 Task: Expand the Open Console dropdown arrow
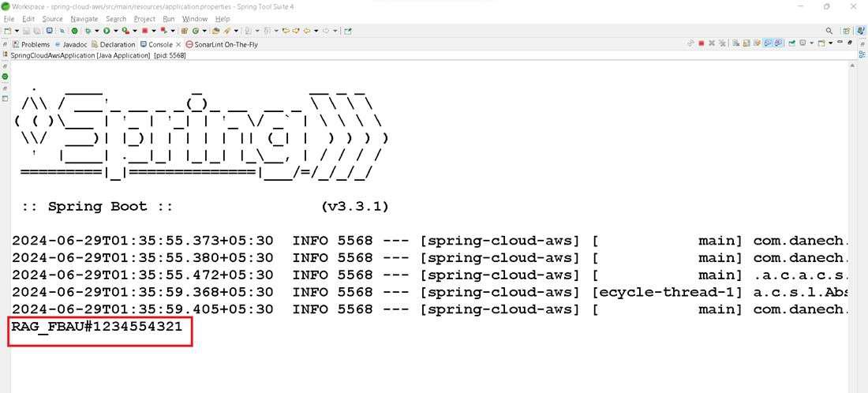[x=830, y=43]
